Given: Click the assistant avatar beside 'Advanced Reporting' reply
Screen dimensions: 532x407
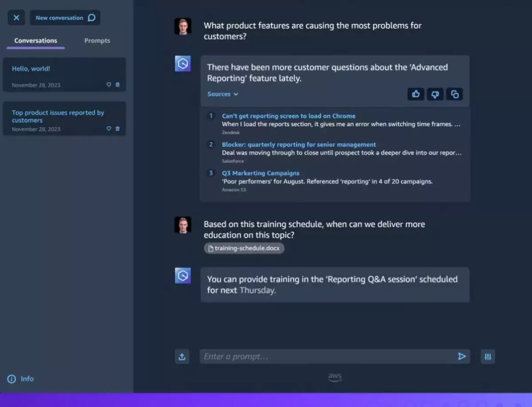Looking at the screenshot, I should (x=183, y=64).
